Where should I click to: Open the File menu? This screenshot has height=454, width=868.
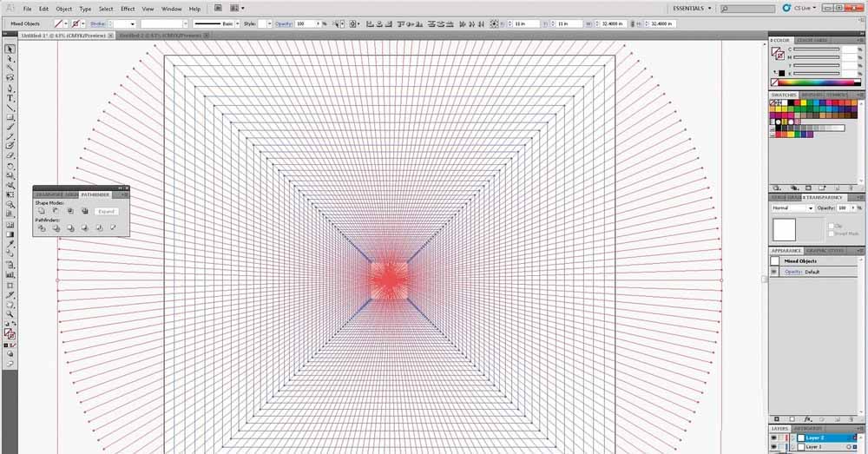click(x=27, y=9)
